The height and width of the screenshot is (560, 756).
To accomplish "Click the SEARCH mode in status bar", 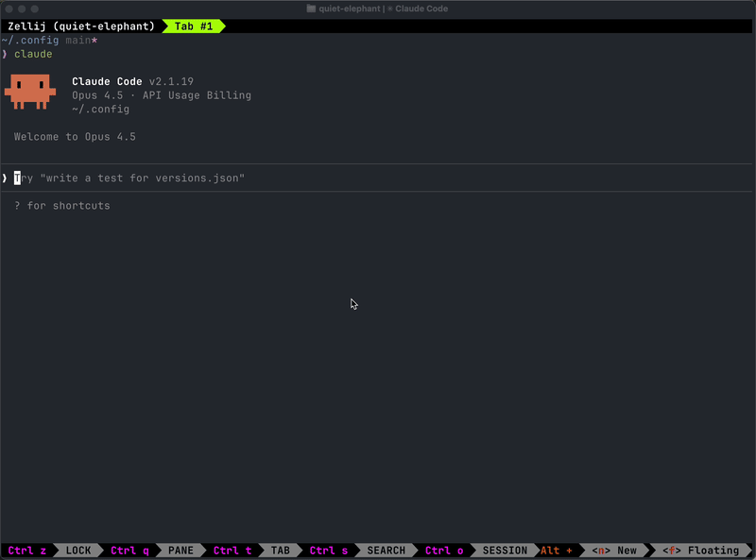I will point(387,551).
